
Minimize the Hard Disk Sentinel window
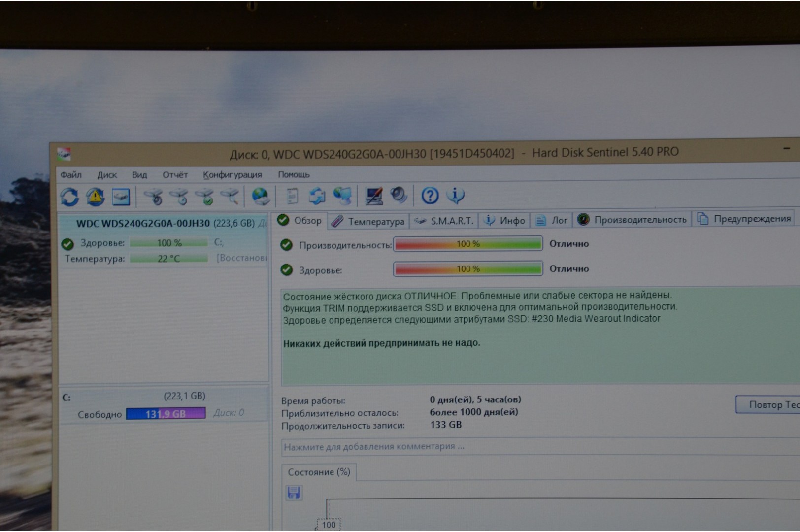pyautogui.click(x=786, y=148)
